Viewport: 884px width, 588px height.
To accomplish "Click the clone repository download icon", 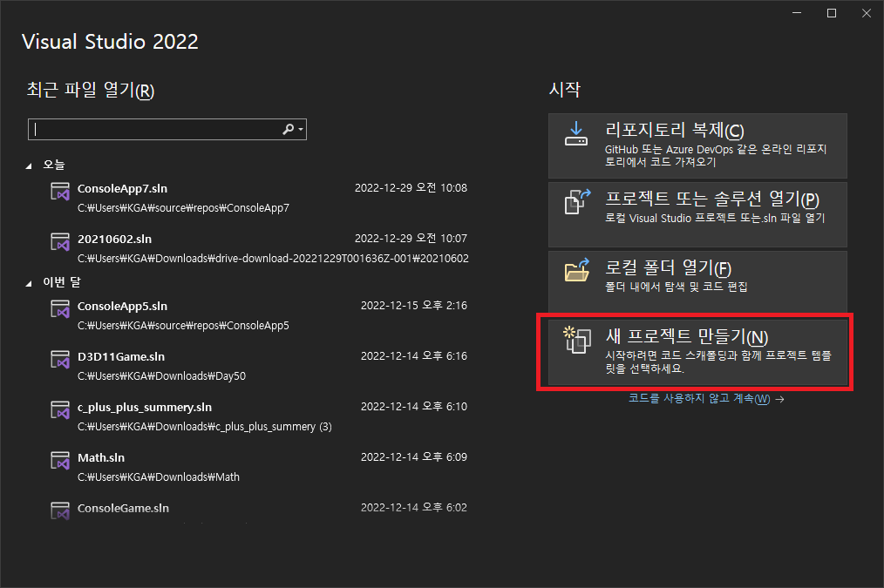I will click(576, 133).
